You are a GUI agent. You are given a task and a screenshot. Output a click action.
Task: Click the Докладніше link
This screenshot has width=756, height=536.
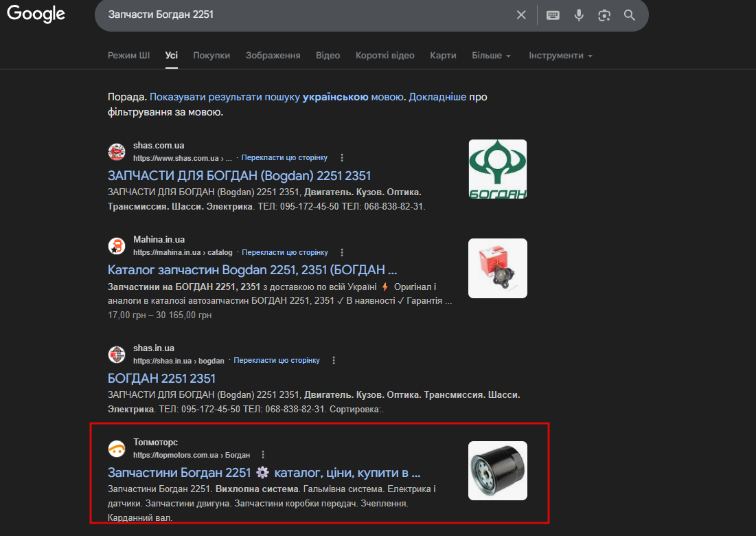437,97
